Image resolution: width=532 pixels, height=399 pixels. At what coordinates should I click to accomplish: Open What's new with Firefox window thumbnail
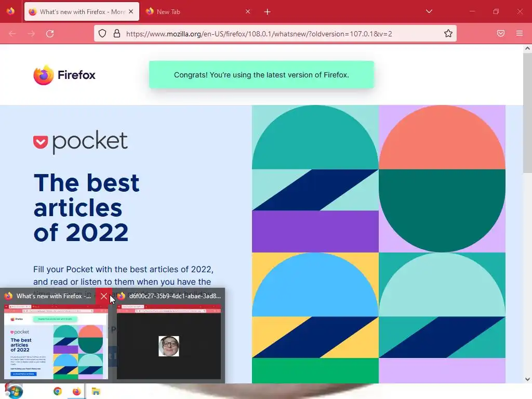point(56,342)
